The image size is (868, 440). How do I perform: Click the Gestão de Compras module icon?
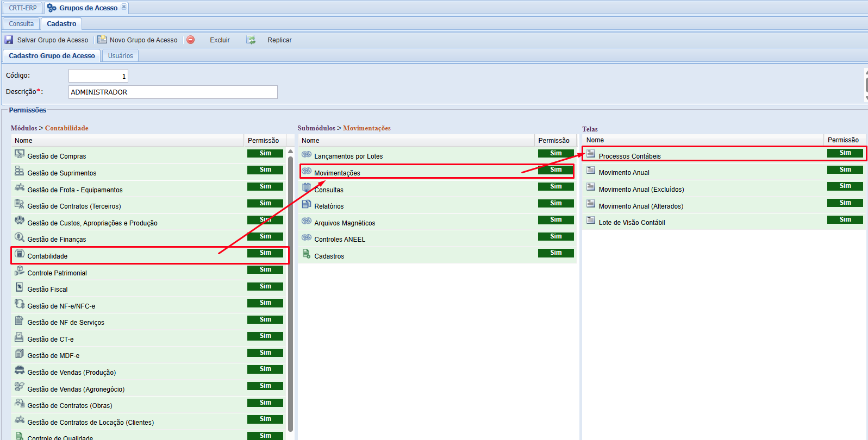20,154
